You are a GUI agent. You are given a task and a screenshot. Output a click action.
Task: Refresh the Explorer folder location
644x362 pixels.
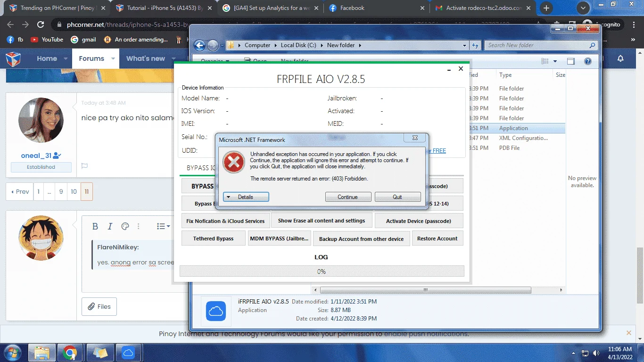click(x=475, y=45)
